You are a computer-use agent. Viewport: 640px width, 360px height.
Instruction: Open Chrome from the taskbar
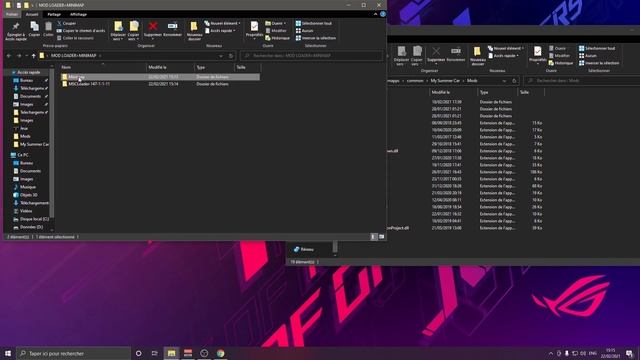point(220,353)
